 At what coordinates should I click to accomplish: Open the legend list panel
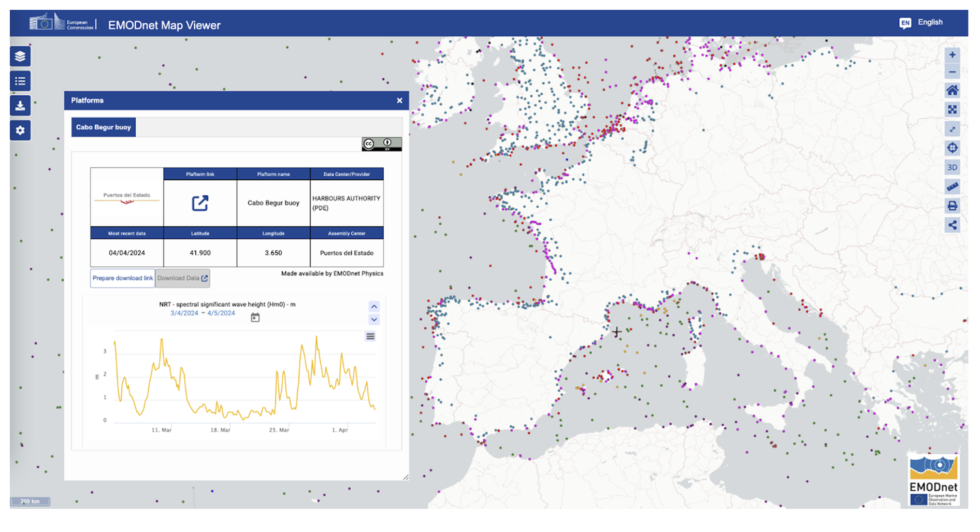pyautogui.click(x=20, y=81)
